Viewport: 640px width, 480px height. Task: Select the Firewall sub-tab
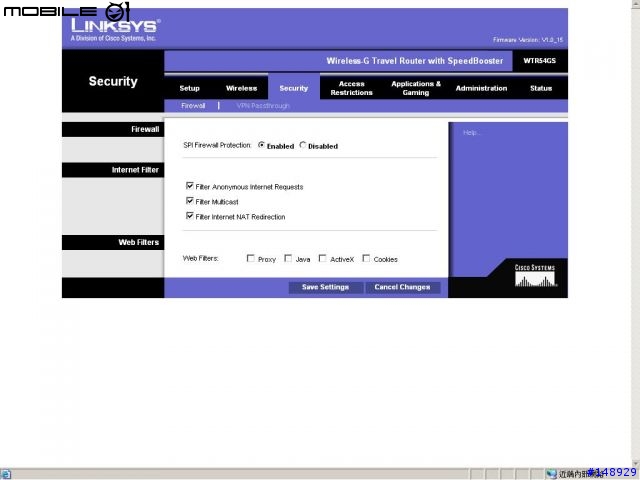pyautogui.click(x=193, y=106)
